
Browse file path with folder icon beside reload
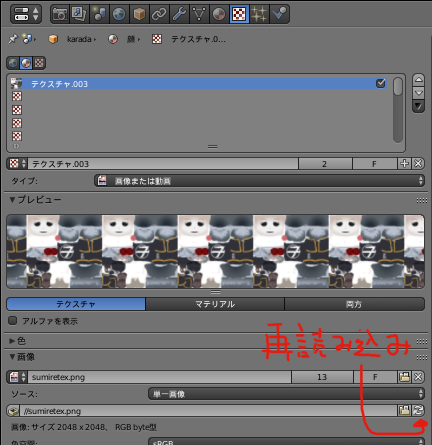click(404, 411)
